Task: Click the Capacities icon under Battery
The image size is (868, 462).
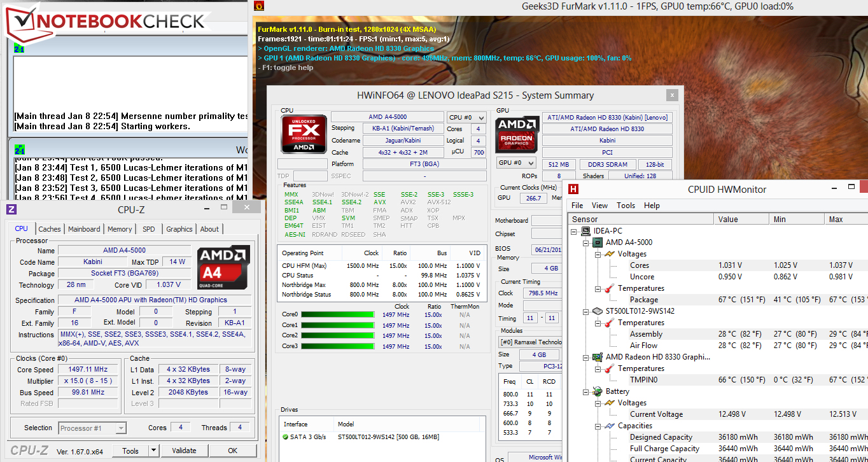Action: point(610,426)
